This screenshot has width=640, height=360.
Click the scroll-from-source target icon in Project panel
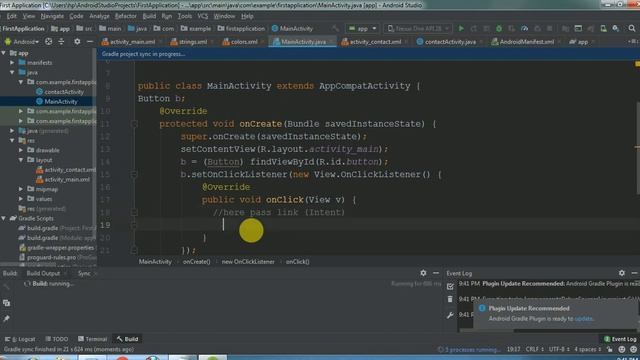[48, 42]
